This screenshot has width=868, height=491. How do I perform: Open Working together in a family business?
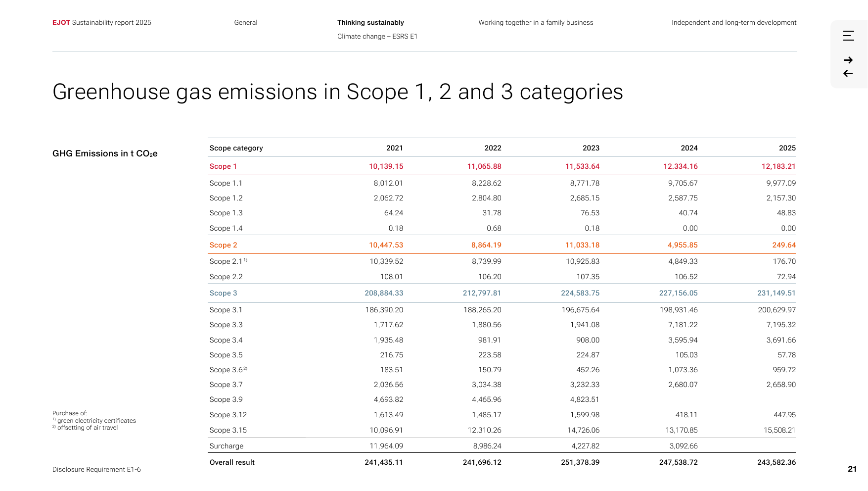(536, 22)
